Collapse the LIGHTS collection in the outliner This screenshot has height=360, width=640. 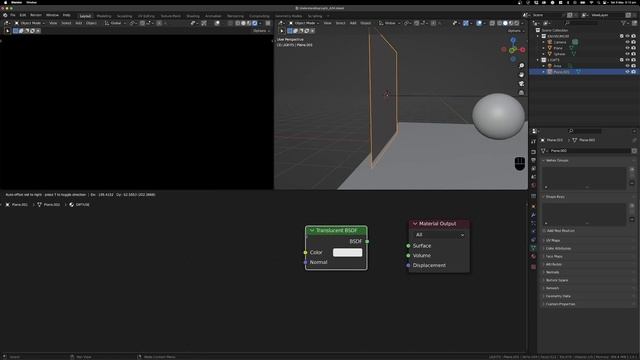click(538, 60)
